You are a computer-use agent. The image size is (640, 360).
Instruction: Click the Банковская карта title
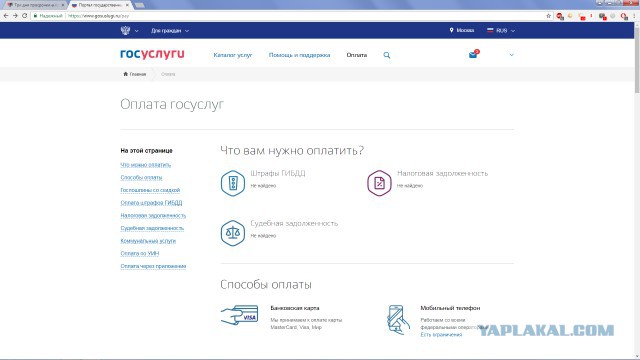(295, 308)
